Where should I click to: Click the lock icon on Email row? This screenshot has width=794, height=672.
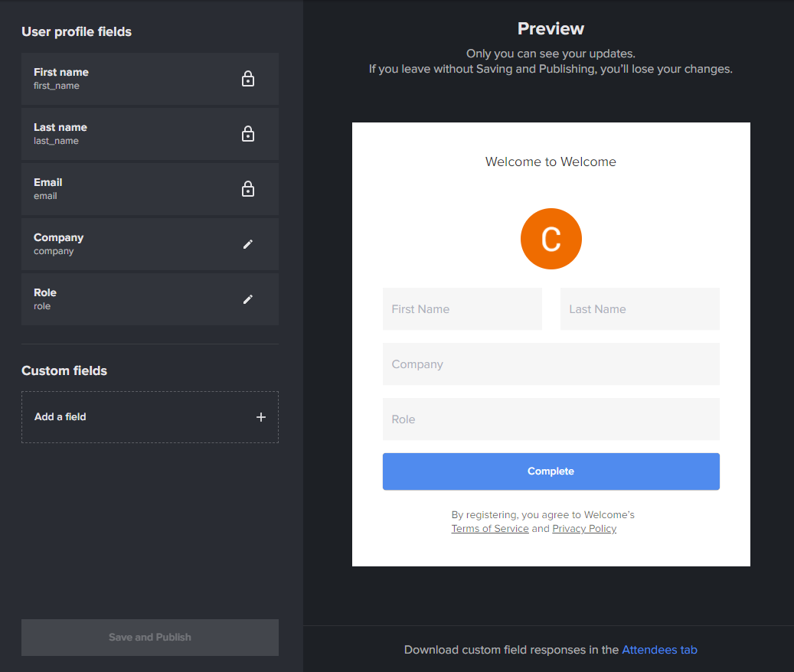(x=247, y=189)
